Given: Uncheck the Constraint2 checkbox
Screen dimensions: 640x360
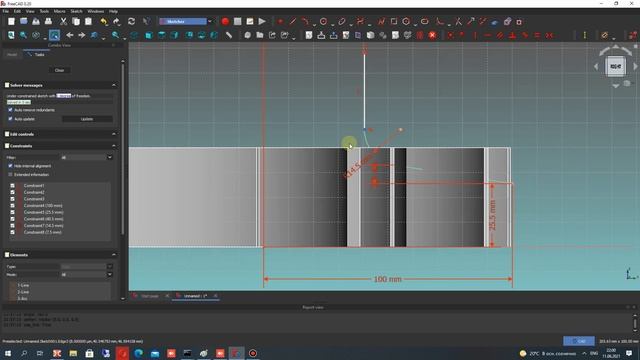Looking at the screenshot, I should tap(12, 192).
